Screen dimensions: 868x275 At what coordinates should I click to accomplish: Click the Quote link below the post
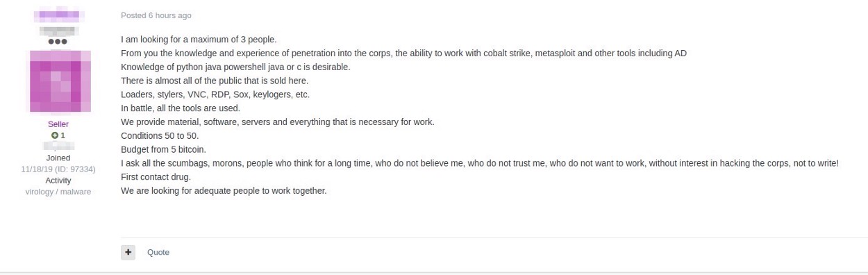pyautogui.click(x=158, y=252)
